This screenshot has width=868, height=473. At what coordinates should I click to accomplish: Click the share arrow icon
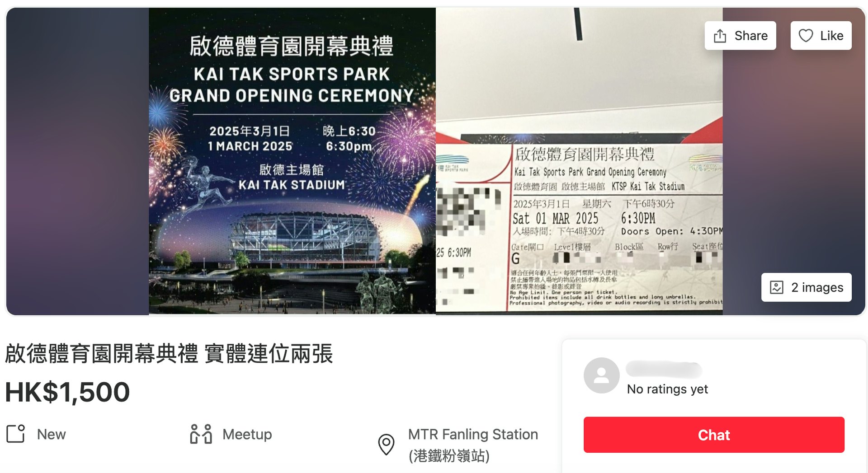pos(720,36)
